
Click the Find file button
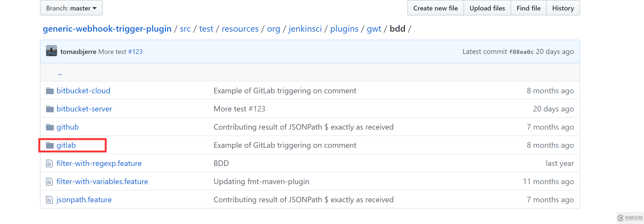[528, 8]
